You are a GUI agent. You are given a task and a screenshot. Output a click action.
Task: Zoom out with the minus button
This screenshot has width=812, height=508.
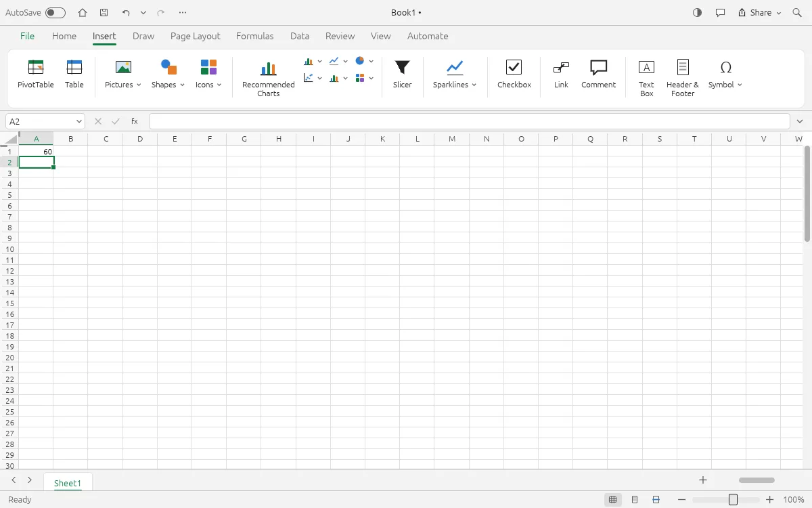681,500
